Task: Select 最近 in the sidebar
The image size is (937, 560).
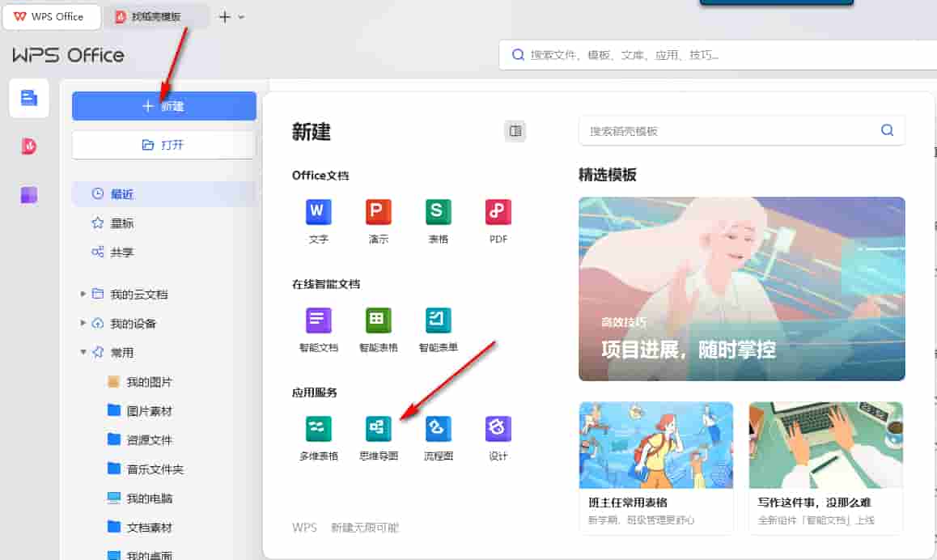Action: (164, 194)
